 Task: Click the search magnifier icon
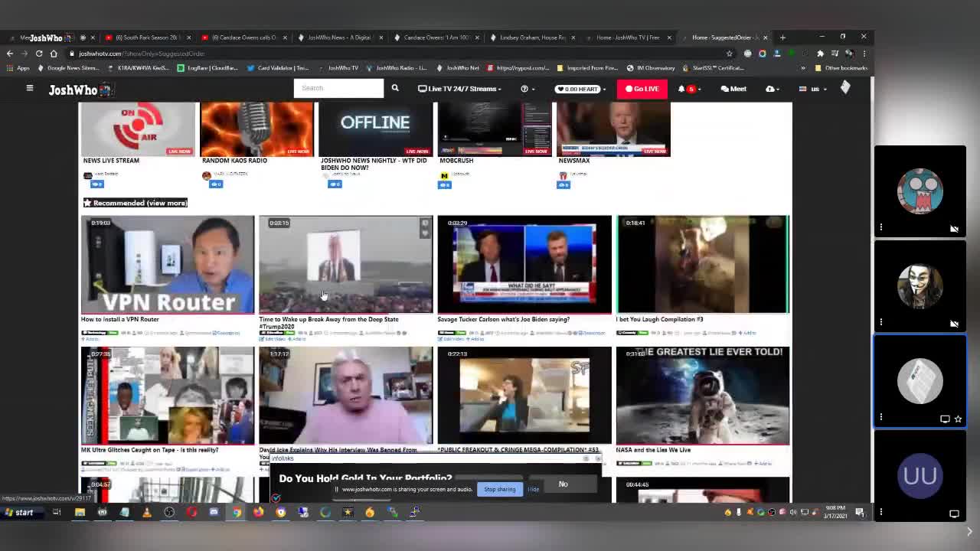pyautogui.click(x=395, y=89)
